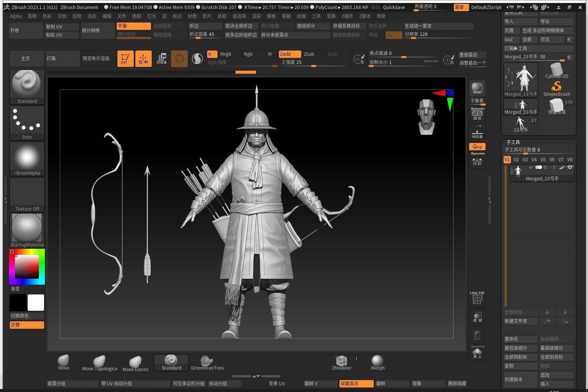Viewport: 588px width, 392px height.
Task: Select the ZModeler brush
Action: click(342, 362)
